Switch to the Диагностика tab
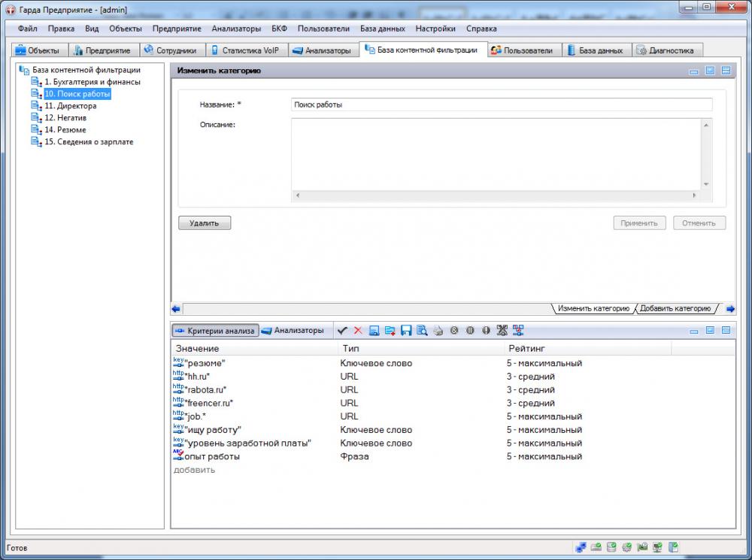752x560 pixels. point(666,50)
